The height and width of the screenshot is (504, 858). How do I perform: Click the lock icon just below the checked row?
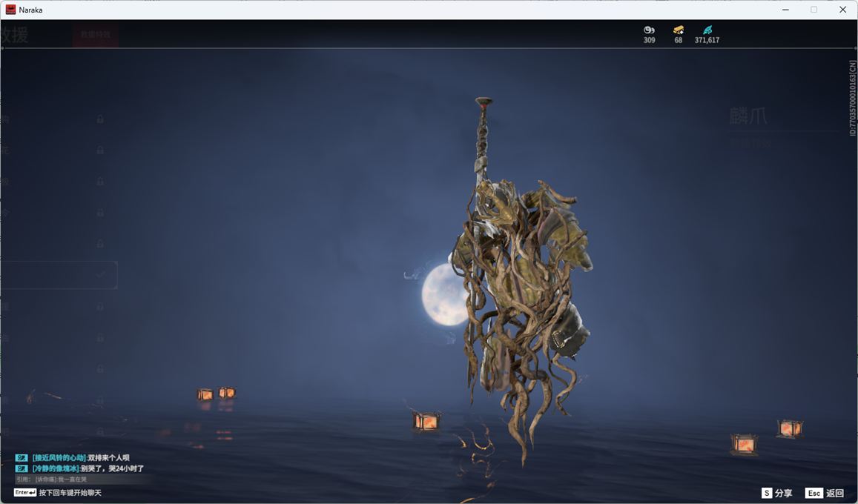tap(100, 306)
